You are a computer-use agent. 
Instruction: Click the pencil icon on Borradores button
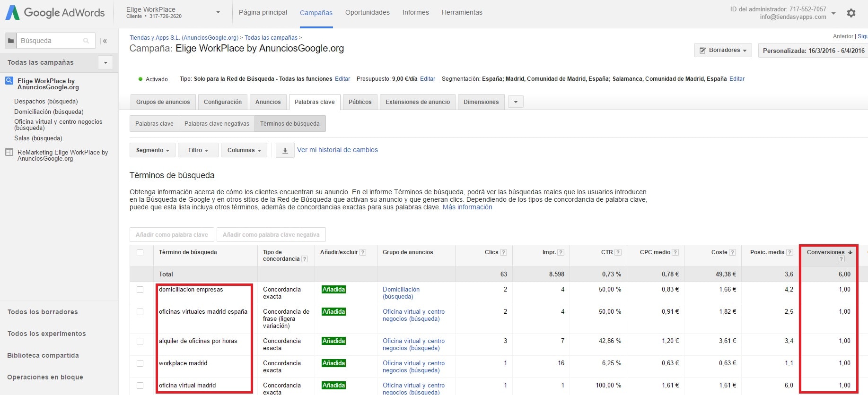point(703,50)
